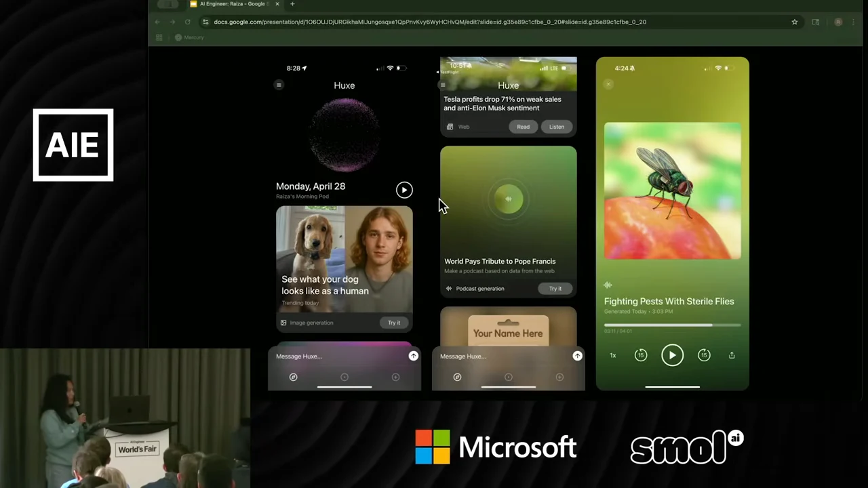Close the Sterile Flies player
868x488 pixels.
coord(608,84)
